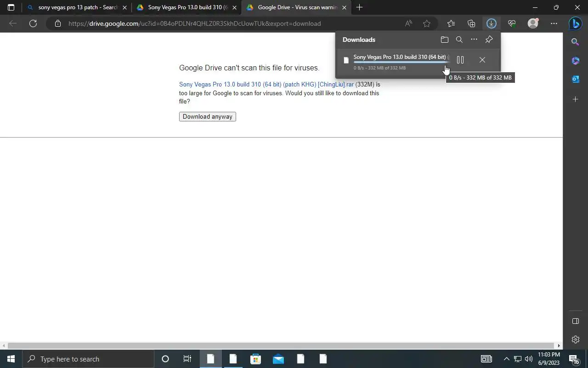Open Outlook from the sidebar
This screenshot has height=368, width=588.
coord(575,79)
